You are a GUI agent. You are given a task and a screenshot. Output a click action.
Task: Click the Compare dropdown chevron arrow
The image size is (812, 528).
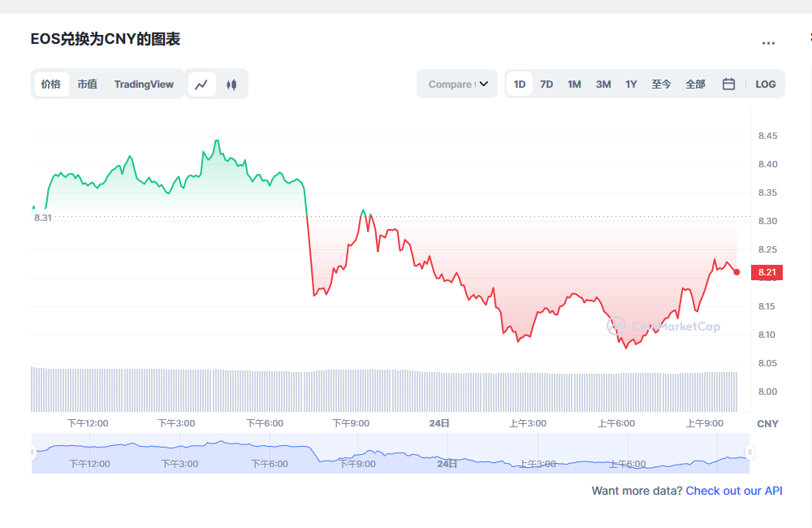pos(484,84)
